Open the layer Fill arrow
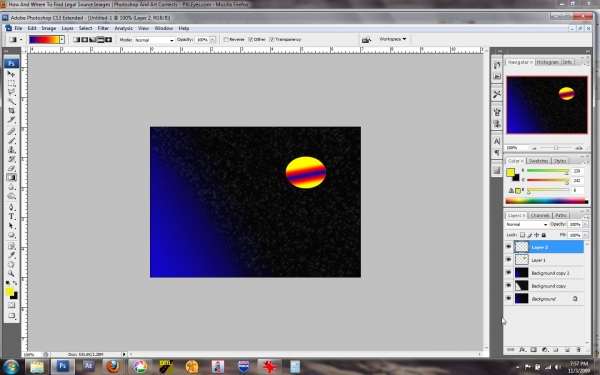The height and width of the screenshot is (375, 600). click(x=585, y=235)
